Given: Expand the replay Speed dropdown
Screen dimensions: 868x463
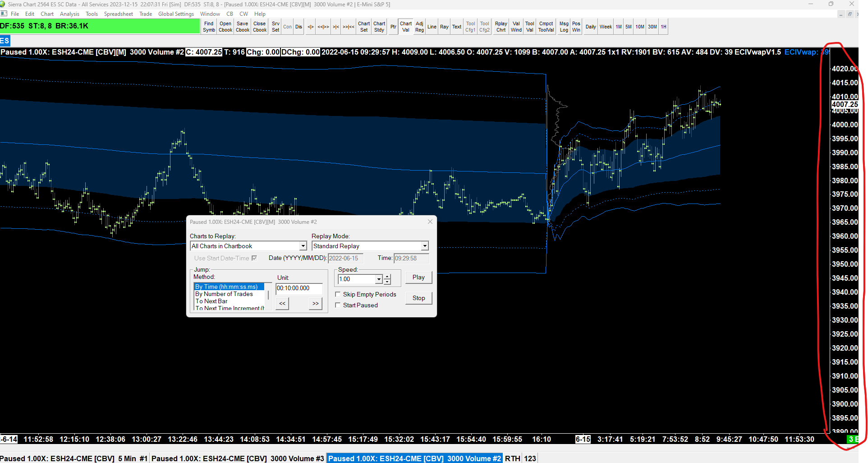Looking at the screenshot, I should 379,279.
